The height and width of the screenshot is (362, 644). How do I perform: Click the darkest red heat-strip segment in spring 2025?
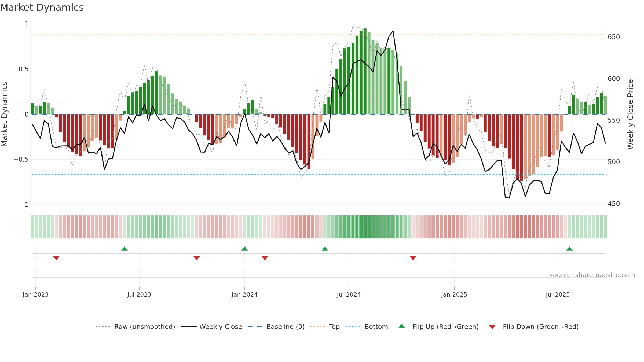[x=521, y=227]
